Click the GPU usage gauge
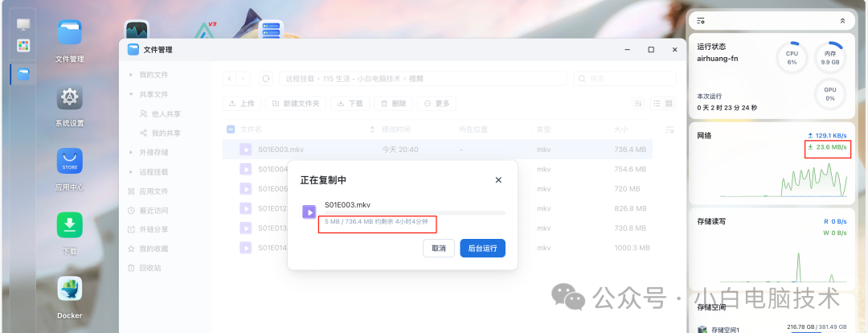 [829, 94]
